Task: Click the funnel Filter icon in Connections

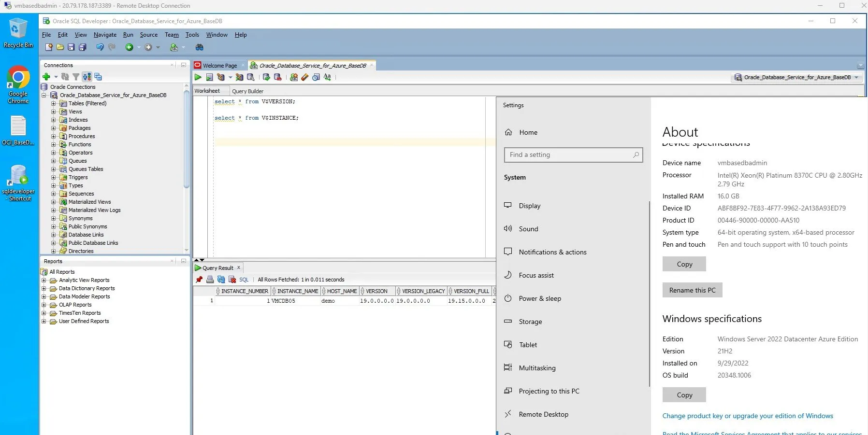Action: click(x=76, y=77)
